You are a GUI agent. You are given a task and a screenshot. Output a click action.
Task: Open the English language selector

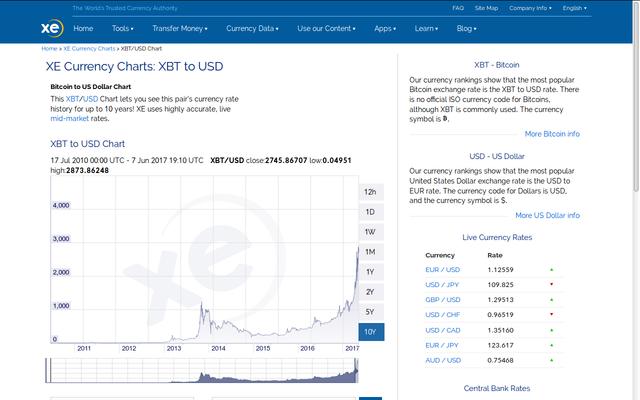574,8
